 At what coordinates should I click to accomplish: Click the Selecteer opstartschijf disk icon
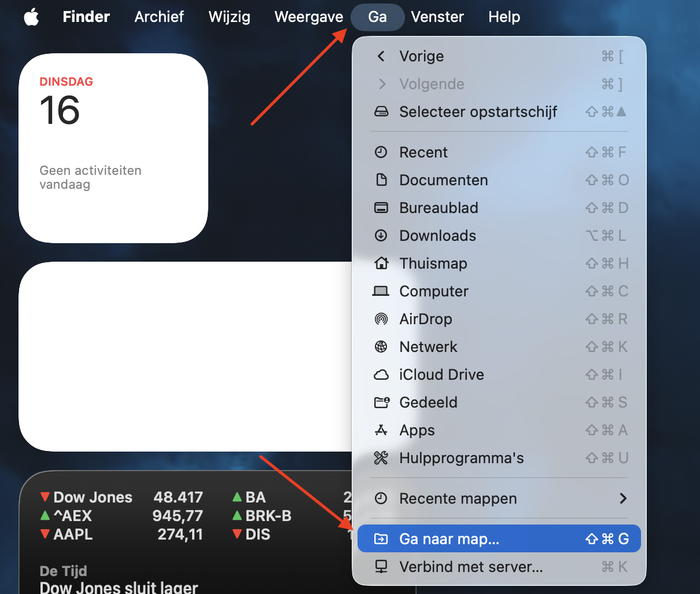coord(381,112)
